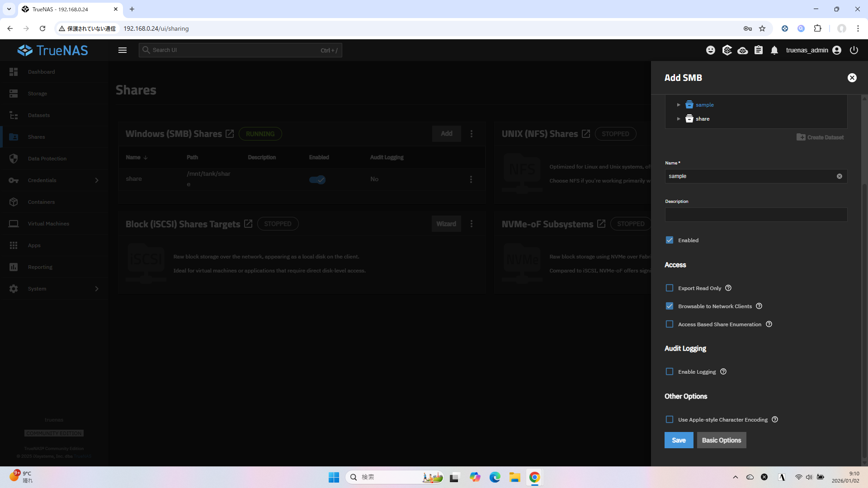Expand the sample dataset tree node
This screenshot has height=488, width=868.
[679, 105]
